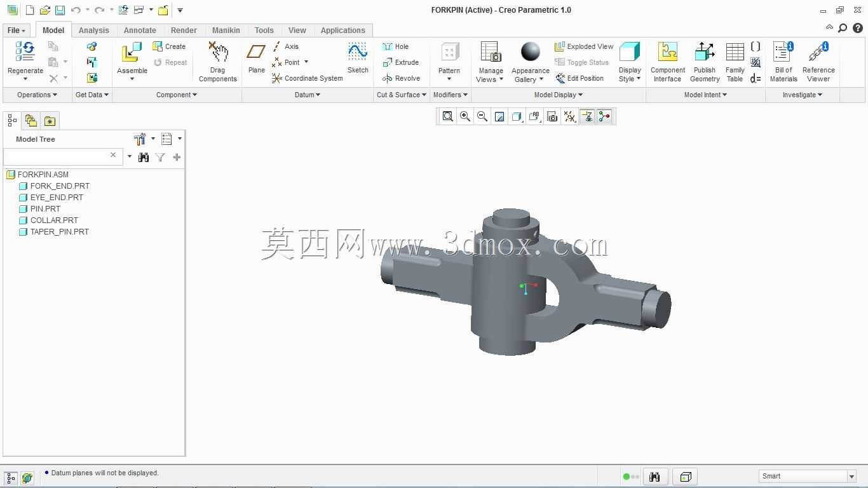Screen dimensions: 868x488
Task: Click the command search magnifier icon
Action: [843, 28]
